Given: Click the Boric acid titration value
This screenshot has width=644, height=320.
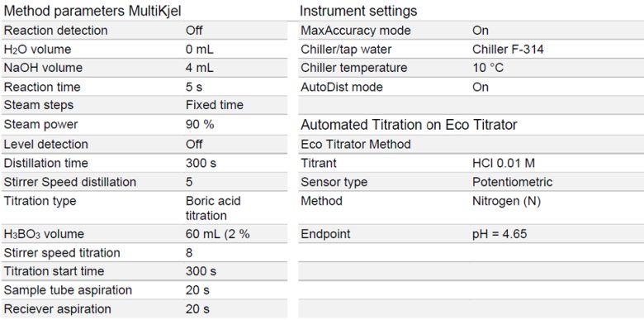Looking at the screenshot, I should [x=213, y=208].
